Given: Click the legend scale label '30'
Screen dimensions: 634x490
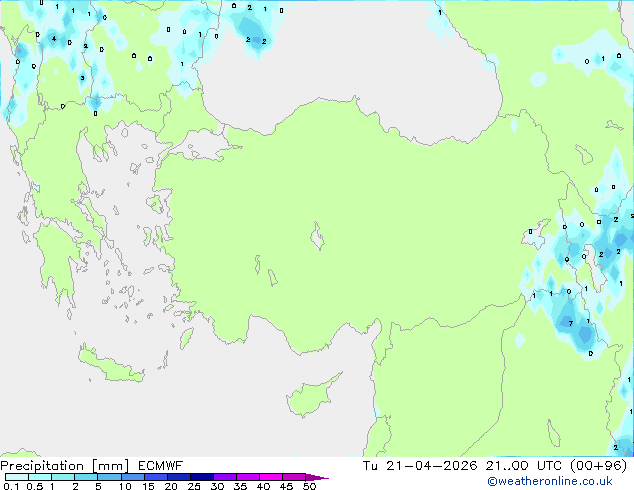Looking at the screenshot, I should pos(217,486).
